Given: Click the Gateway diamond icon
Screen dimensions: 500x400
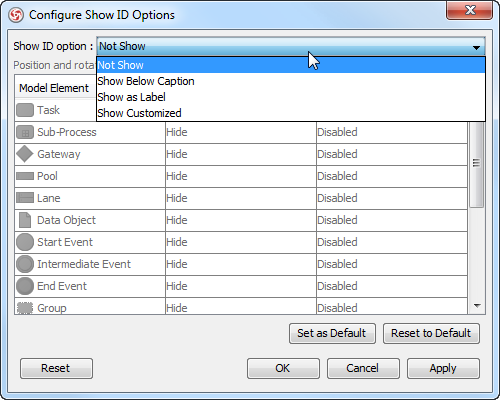Looking at the screenshot, I should 25,154.
